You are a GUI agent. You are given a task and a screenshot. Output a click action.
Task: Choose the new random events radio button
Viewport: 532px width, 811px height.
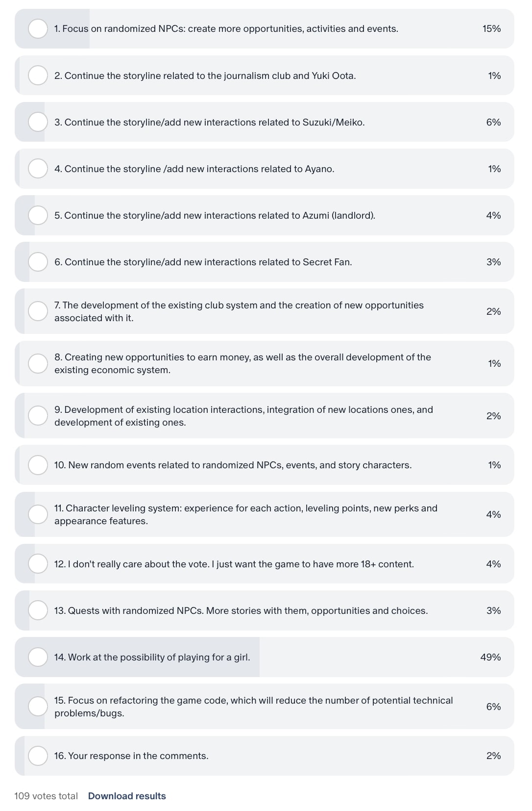[38, 465]
